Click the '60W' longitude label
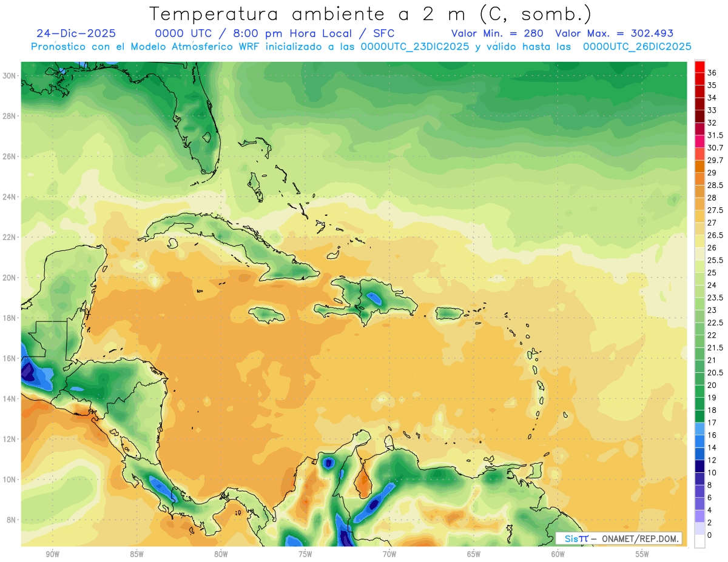Viewport: 728px width, 562px height. coord(558,554)
